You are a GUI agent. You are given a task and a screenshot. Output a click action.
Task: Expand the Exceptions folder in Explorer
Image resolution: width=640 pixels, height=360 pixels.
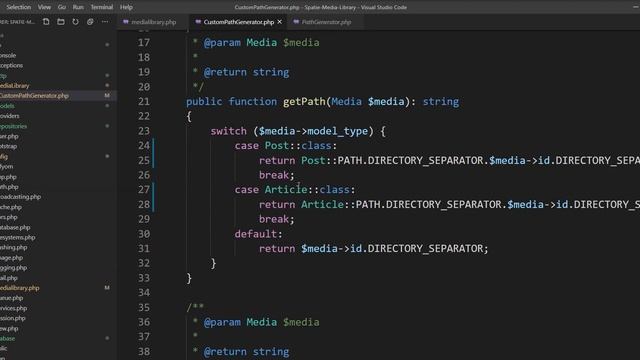[x=11, y=65]
